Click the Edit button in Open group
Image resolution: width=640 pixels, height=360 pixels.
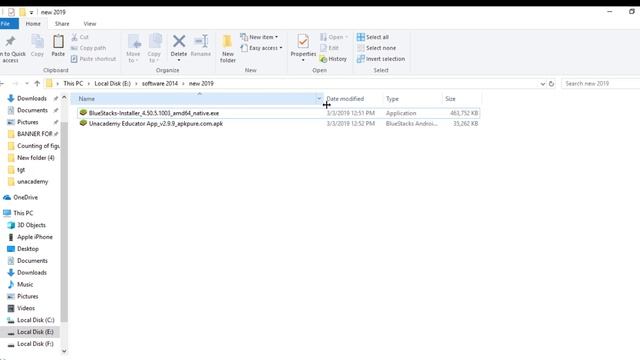329,48
